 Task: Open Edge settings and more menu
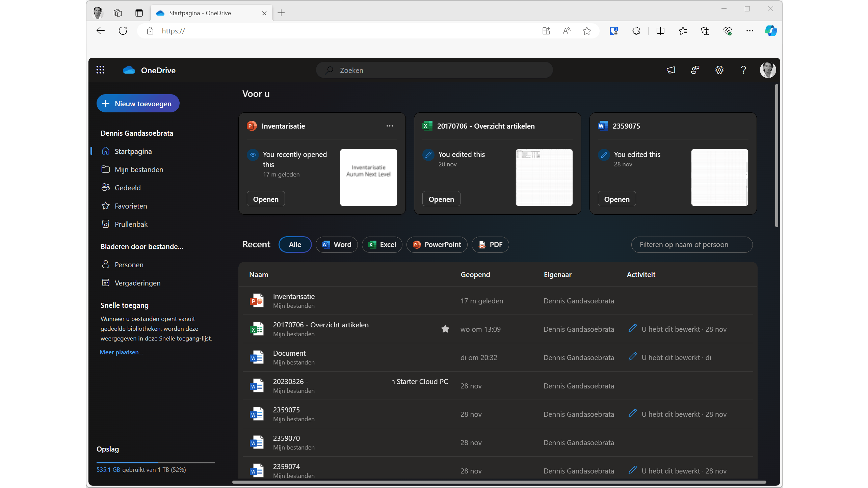point(749,31)
